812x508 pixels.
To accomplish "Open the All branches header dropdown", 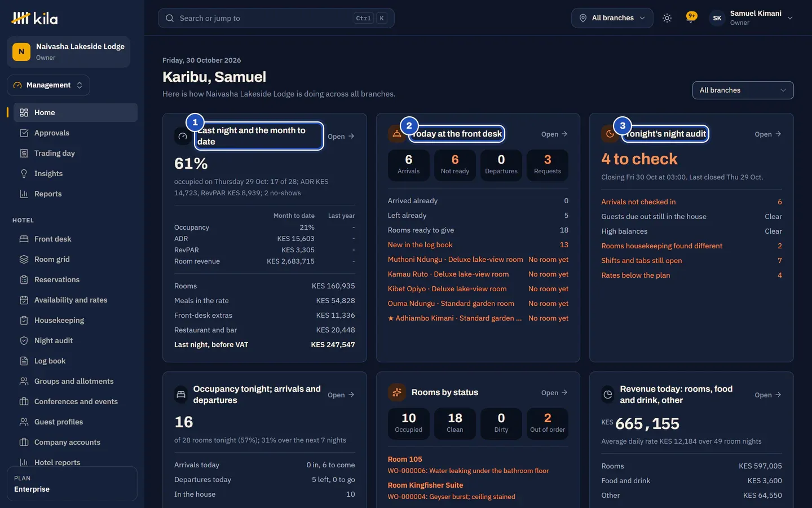I will point(612,18).
